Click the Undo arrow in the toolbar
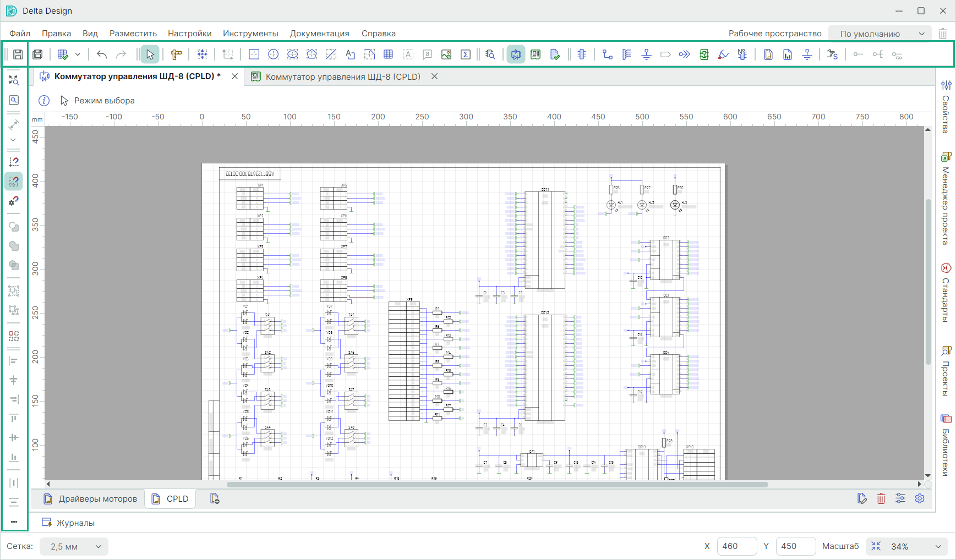Screen dimensions: 956x560 (102, 54)
